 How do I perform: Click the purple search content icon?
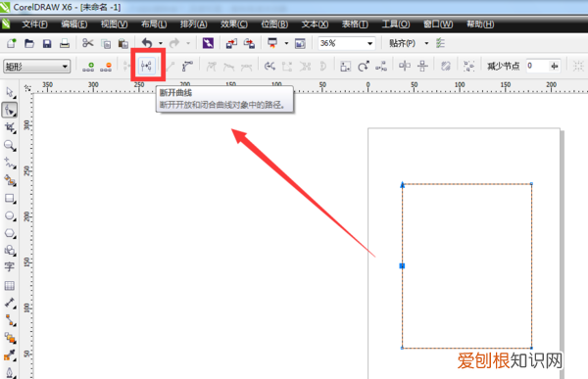(x=208, y=43)
